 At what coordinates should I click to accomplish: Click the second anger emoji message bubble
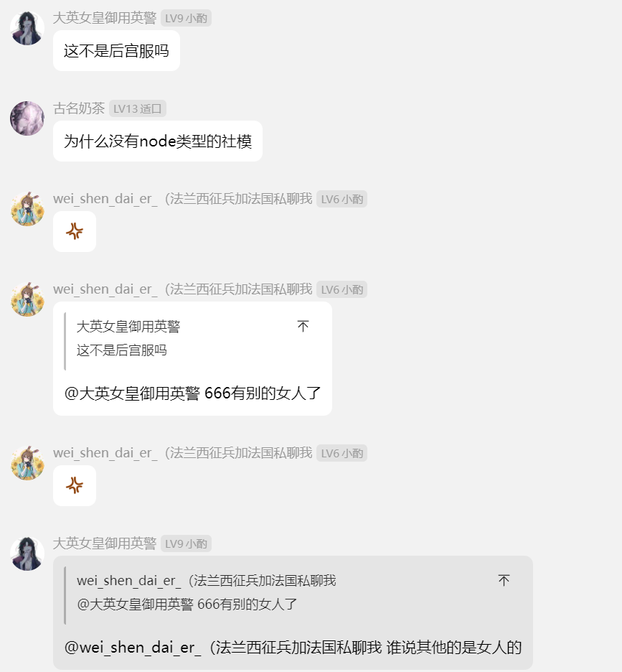(75, 485)
